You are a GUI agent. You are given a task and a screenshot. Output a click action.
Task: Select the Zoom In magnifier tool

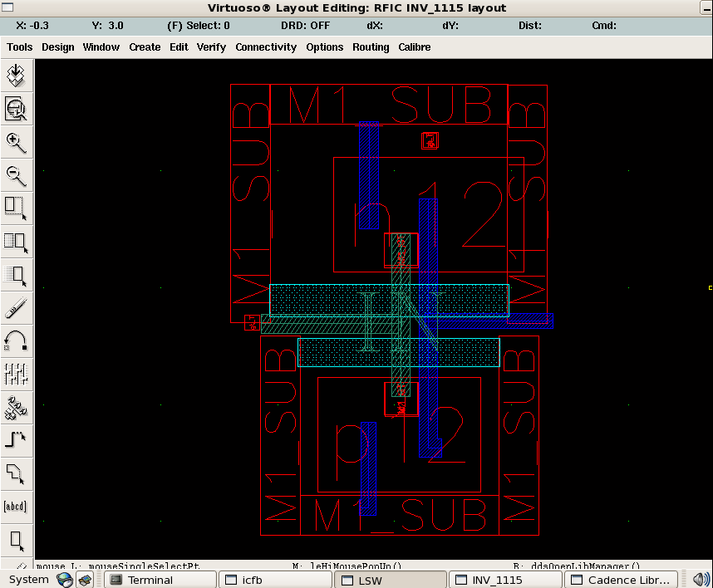point(17,142)
